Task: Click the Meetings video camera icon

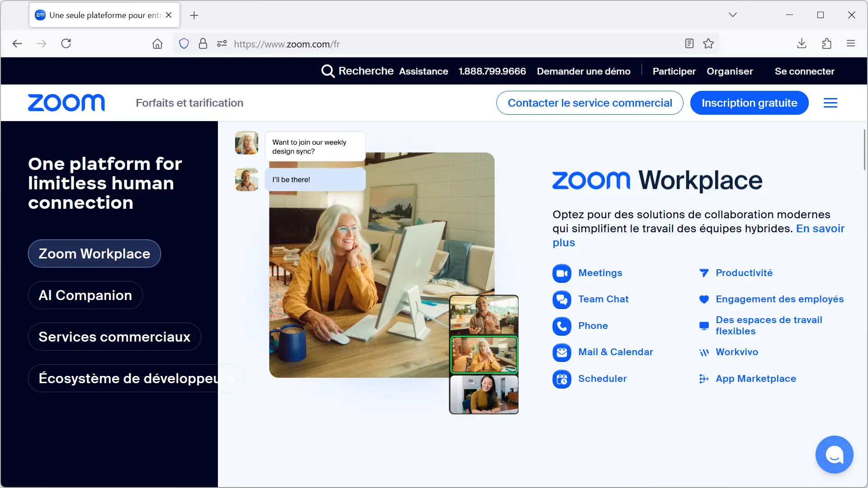Action: point(562,273)
